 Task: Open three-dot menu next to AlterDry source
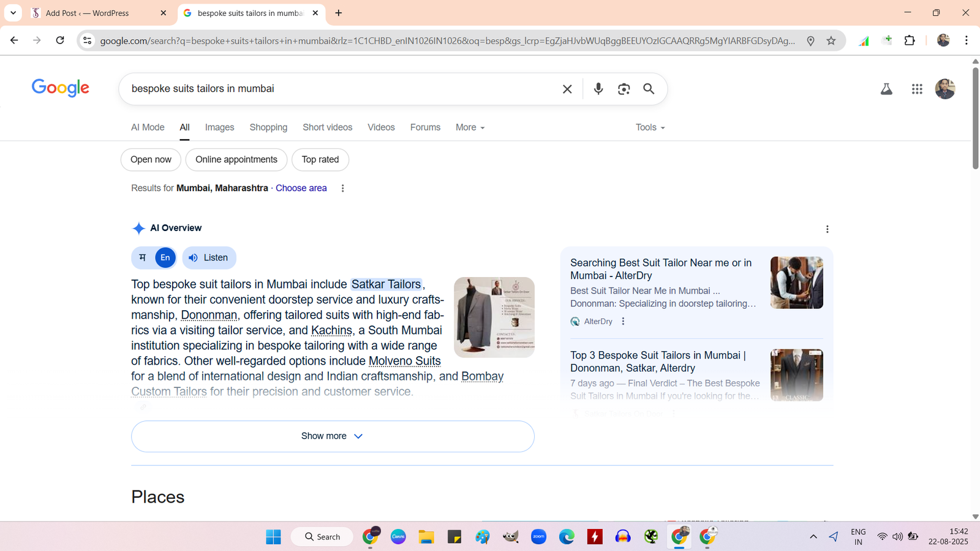click(623, 321)
